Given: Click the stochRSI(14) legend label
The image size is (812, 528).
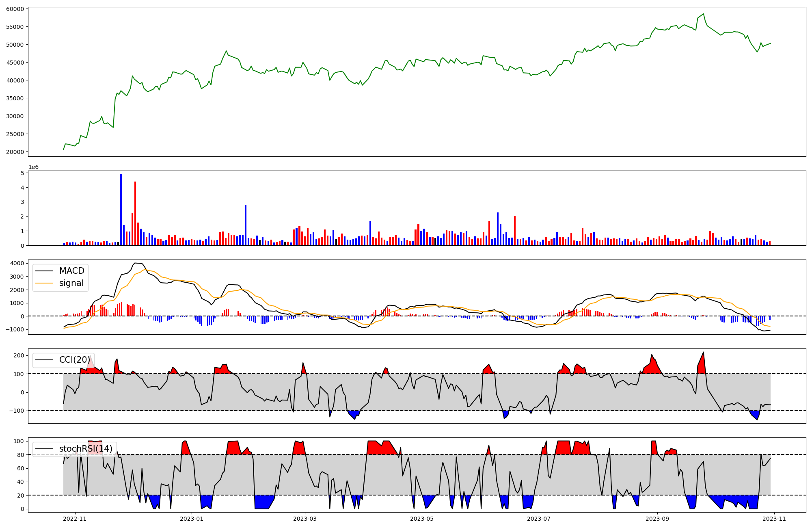Looking at the screenshot, I should pyautogui.click(x=86, y=449).
